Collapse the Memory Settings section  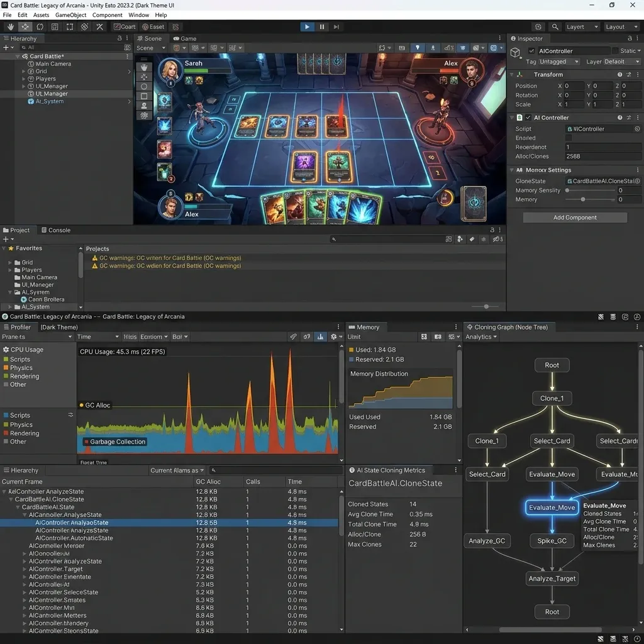click(512, 170)
